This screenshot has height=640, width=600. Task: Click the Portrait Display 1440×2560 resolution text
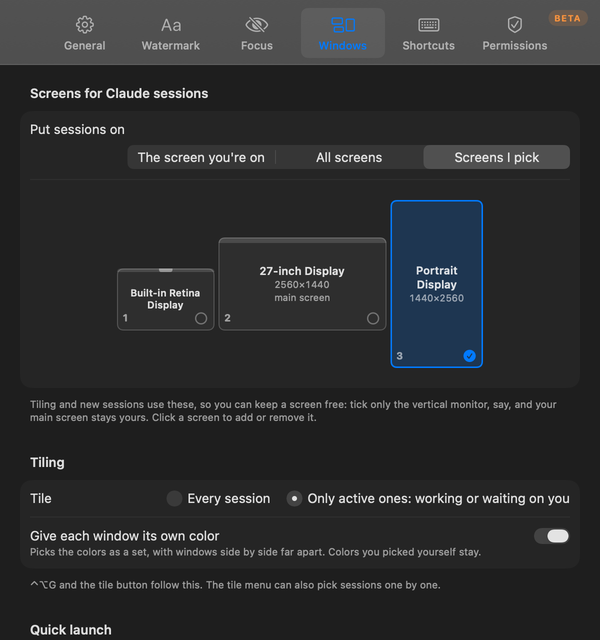(436, 298)
